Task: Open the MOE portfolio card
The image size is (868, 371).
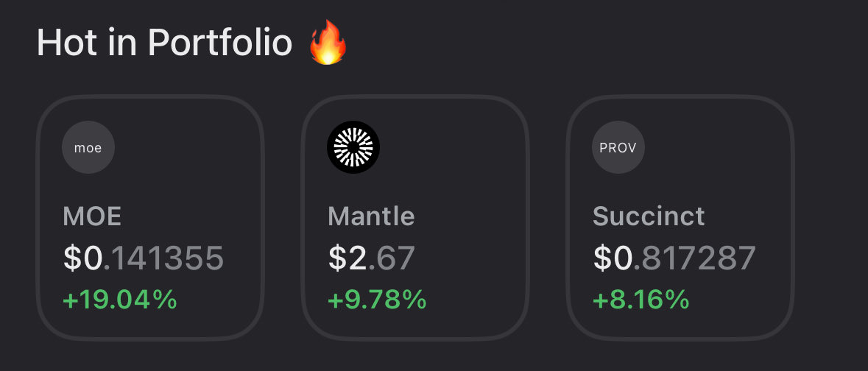Action: (150, 217)
